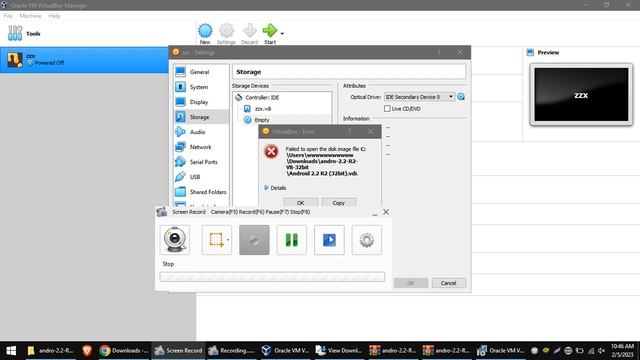
Task: Select Storage in settings sidebar
Action: [201, 117]
